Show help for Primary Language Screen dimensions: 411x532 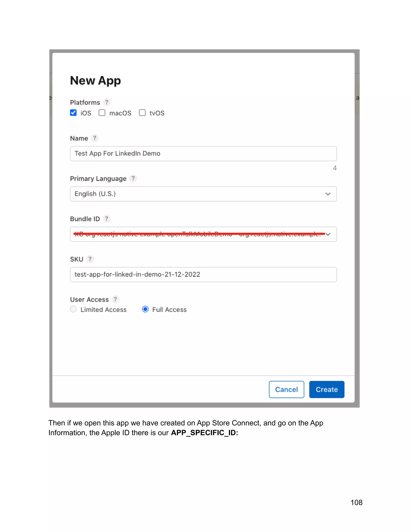(x=133, y=178)
